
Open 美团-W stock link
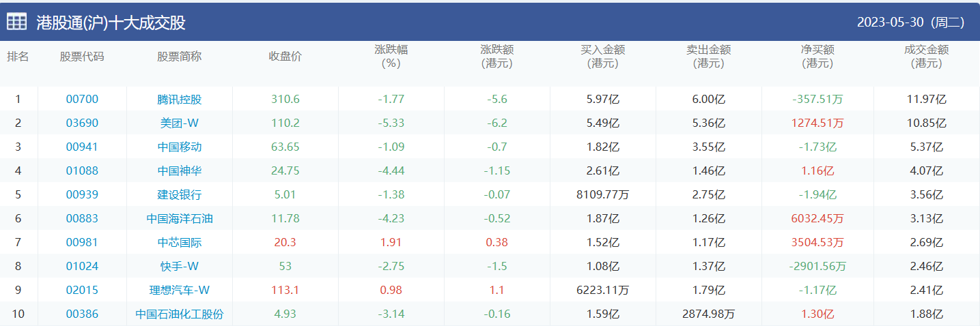click(x=180, y=123)
